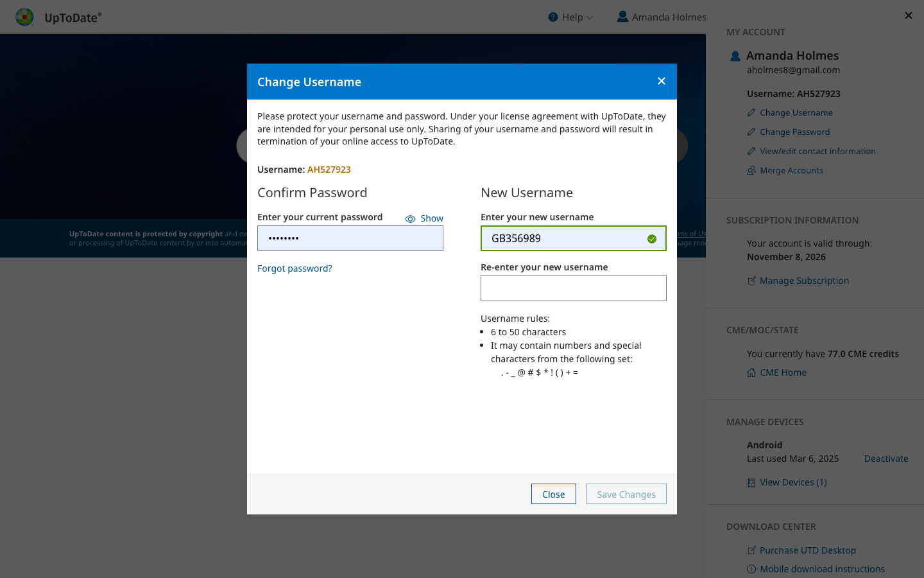Screen dimensions: 924x578
Task: Click the new username field containing GB356989
Action: pos(574,238)
